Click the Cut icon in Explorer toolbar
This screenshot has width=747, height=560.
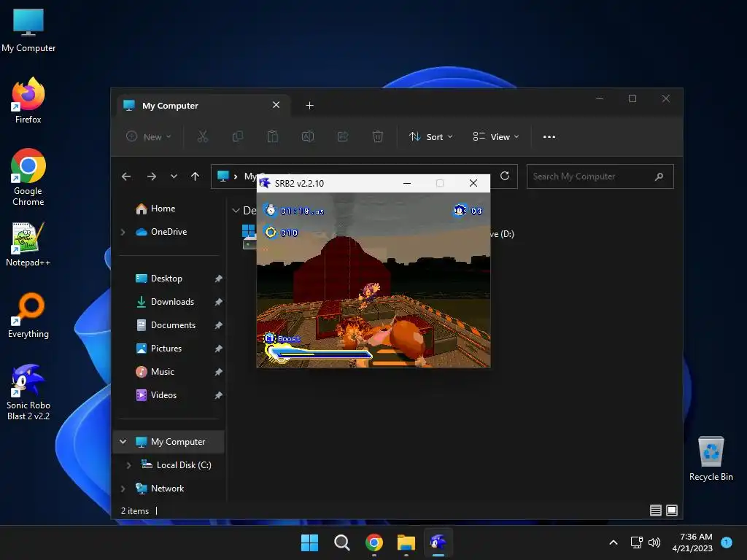203,136
